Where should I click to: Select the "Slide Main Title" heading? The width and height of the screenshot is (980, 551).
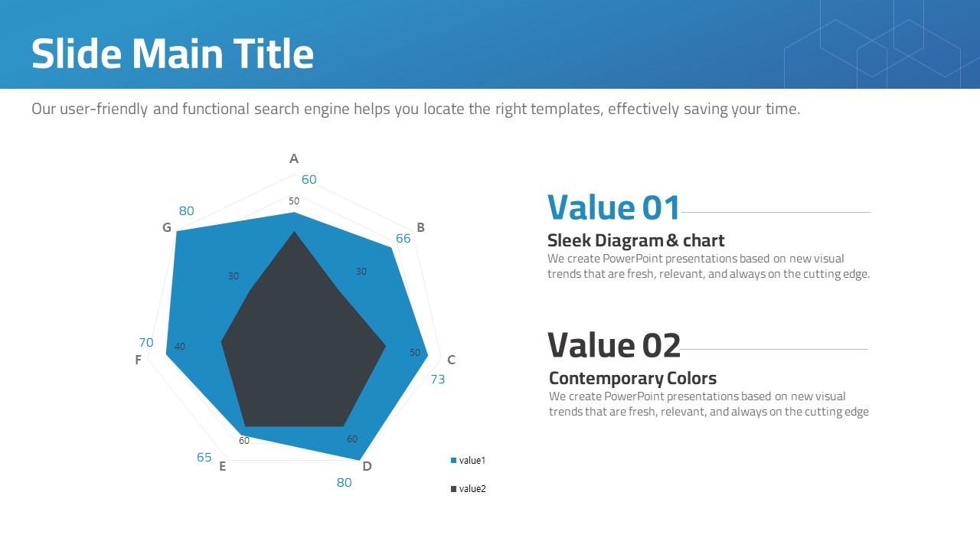(x=172, y=54)
